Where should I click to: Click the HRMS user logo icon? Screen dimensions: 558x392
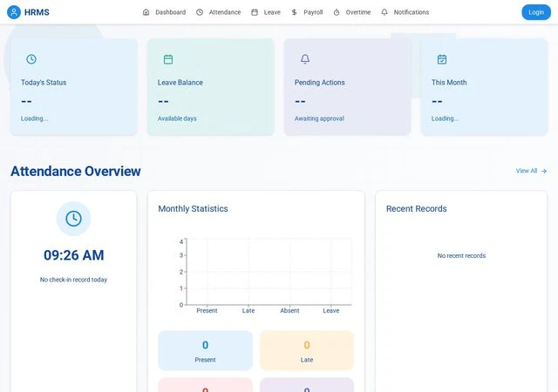(x=13, y=12)
